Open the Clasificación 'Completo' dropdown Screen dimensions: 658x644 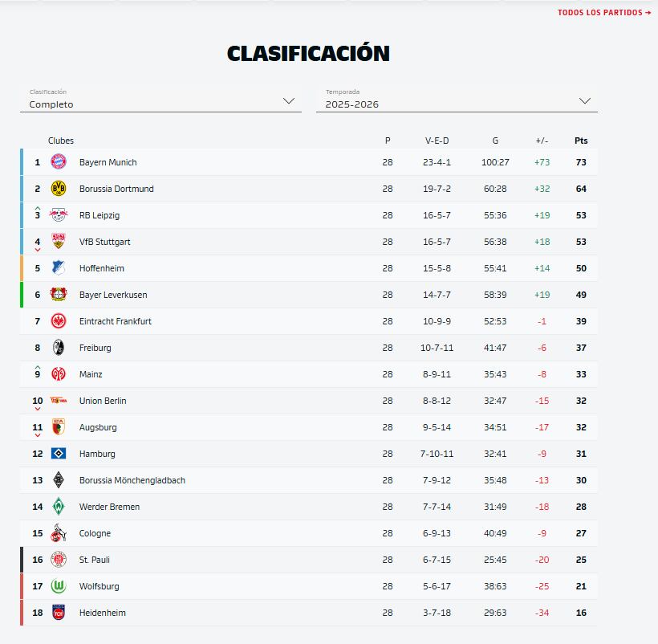click(x=160, y=101)
